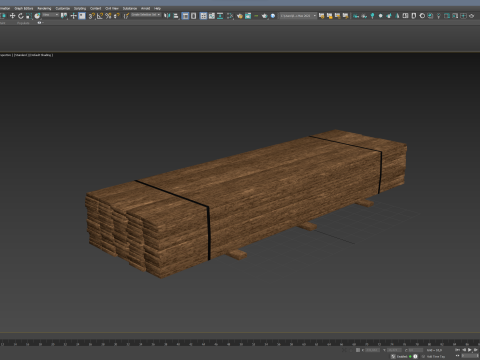This screenshot has height=360, width=480.
Task: Open the Civil View menu
Action: point(112,8)
